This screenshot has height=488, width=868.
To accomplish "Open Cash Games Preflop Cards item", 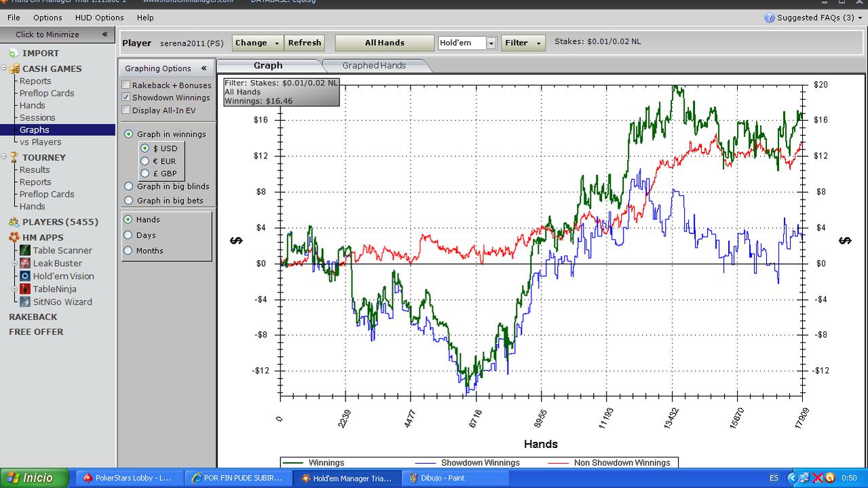I will pos(47,93).
